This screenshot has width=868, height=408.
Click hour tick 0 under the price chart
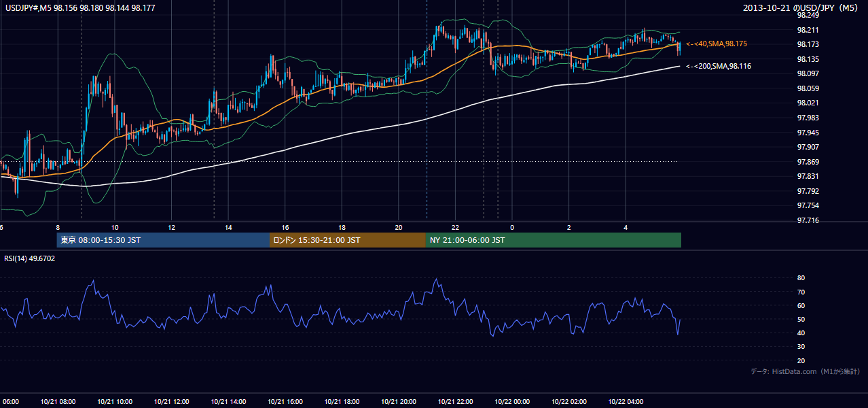click(512, 228)
